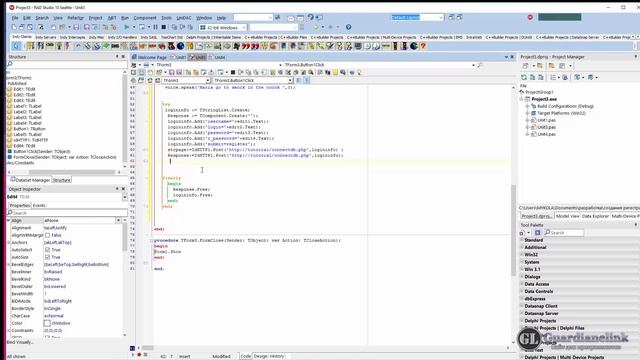
Task: Click the red record circle at editor bottom
Action: click(139, 354)
